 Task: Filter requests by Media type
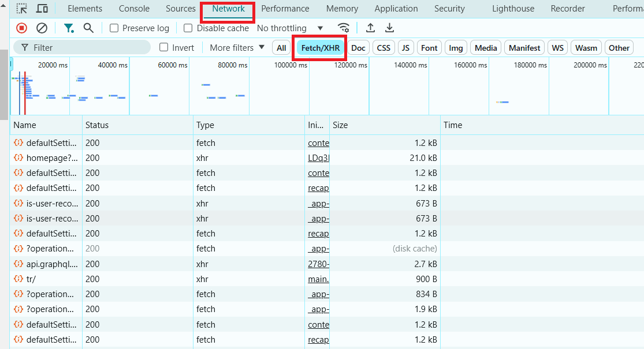click(x=486, y=47)
